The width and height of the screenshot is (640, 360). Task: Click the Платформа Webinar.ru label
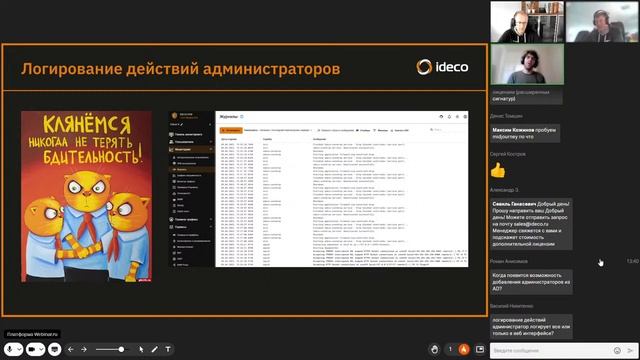32,334
